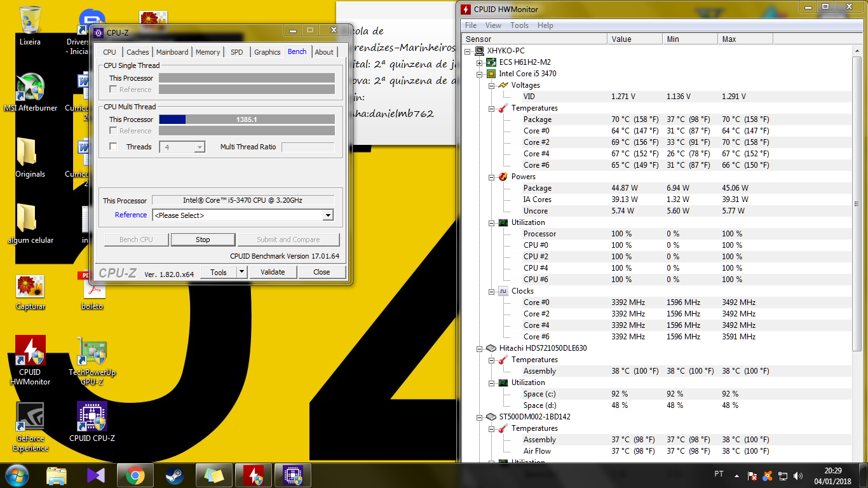Click the Hitachi HDS721050DLE630 drive icon
This screenshot has height=488, width=868.
click(491, 348)
